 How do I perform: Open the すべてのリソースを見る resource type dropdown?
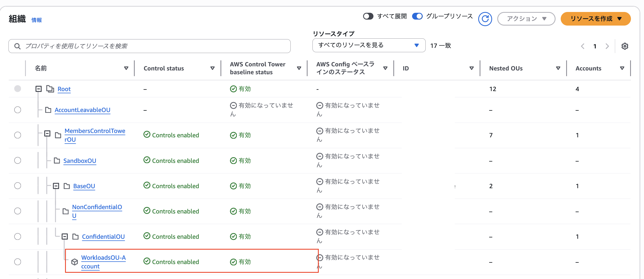click(x=369, y=45)
